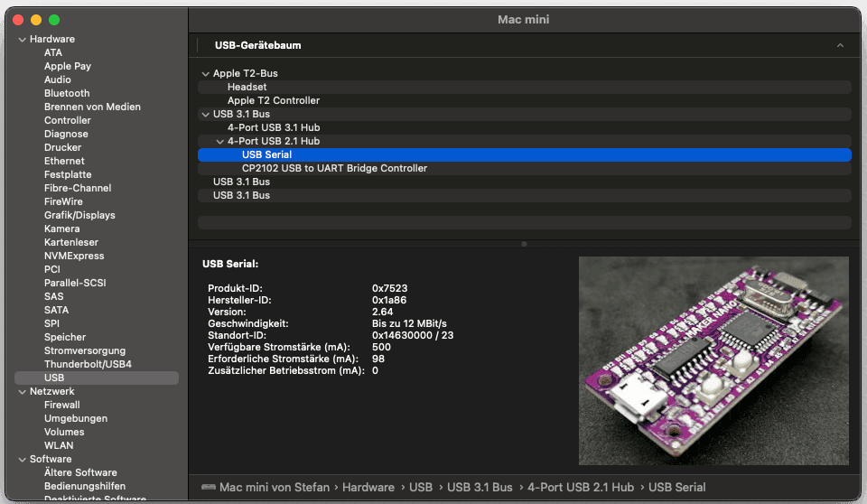
Task: Collapse the USB-Gerätebaum header chevron
Action: tap(840, 45)
